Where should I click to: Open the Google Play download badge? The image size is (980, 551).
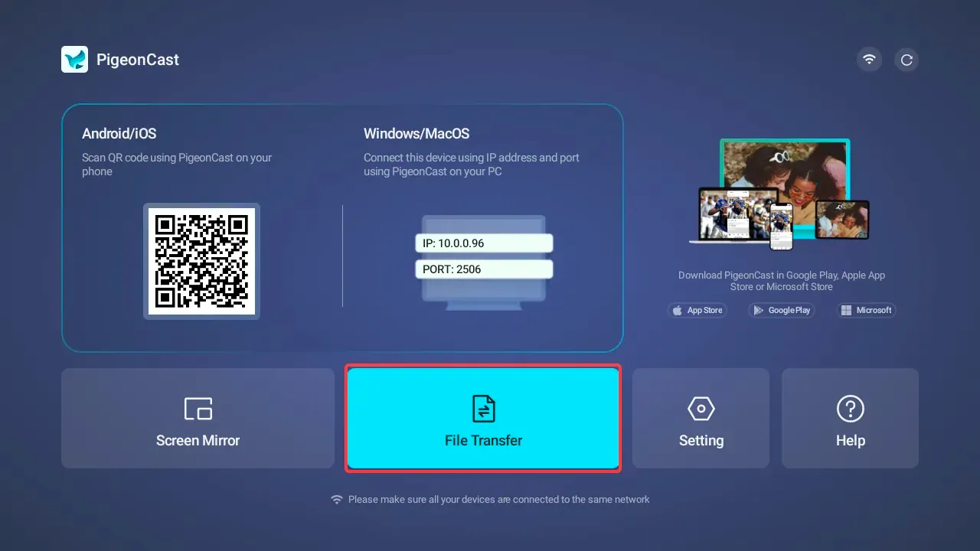pyautogui.click(x=782, y=310)
